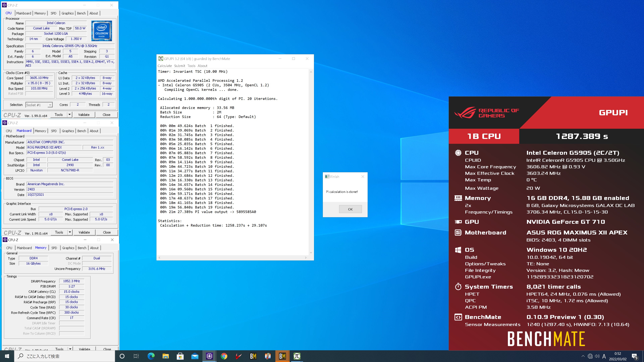The width and height of the screenshot is (644, 362).
Task: Open the network status tray icon
Action: coord(590,356)
